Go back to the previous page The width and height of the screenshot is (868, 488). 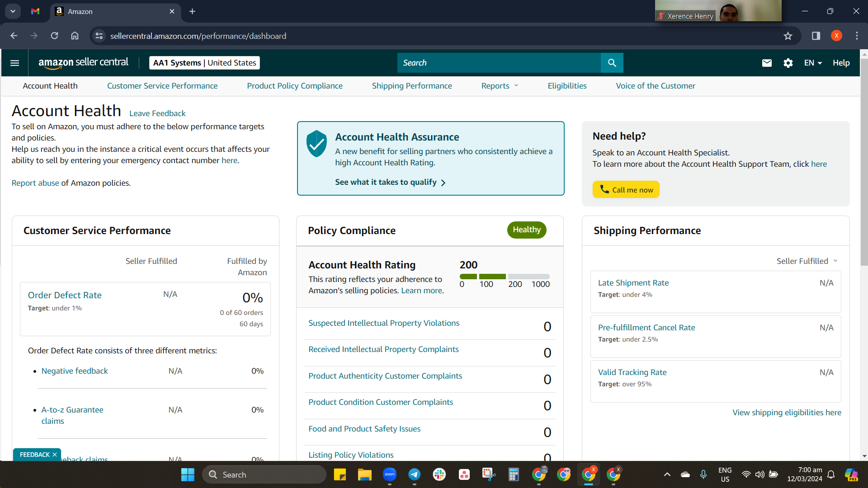click(x=14, y=36)
